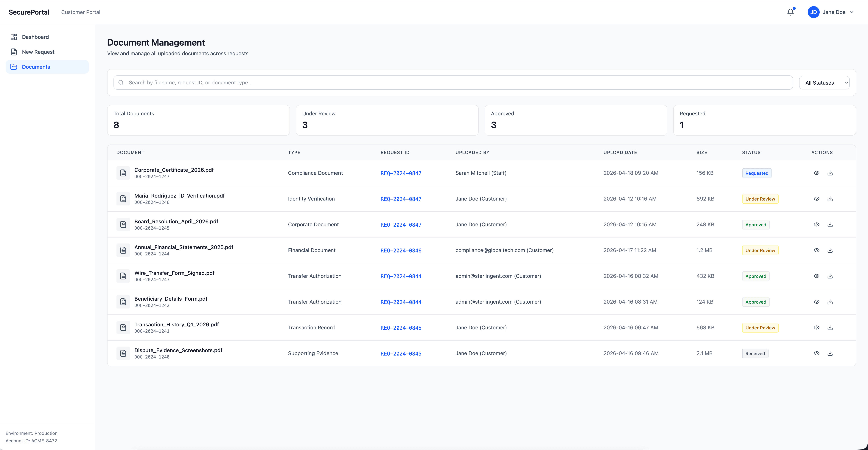Viewport: 868px width, 450px height.
Task: Click the JD user avatar
Action: pyautogui.click(x=813, y=12)
